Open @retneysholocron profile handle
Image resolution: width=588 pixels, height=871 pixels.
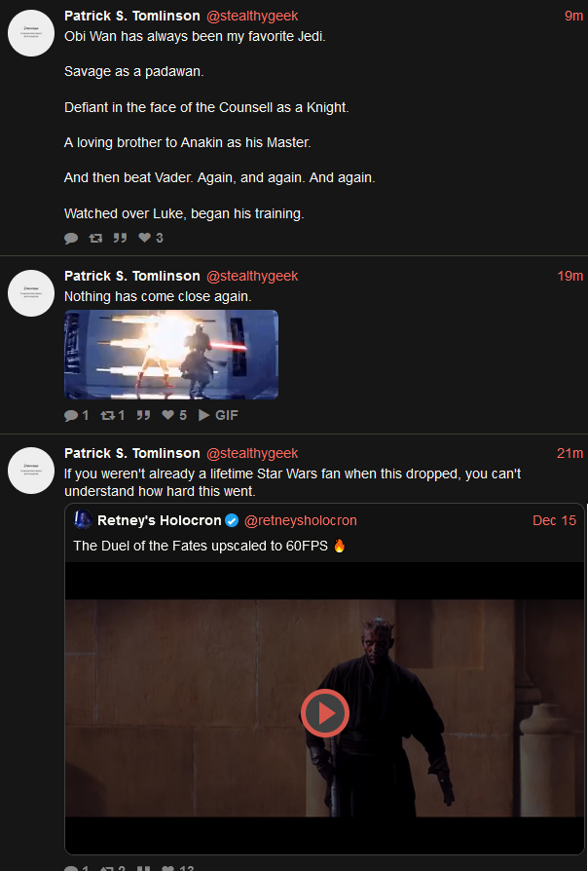tap(301, 520)
